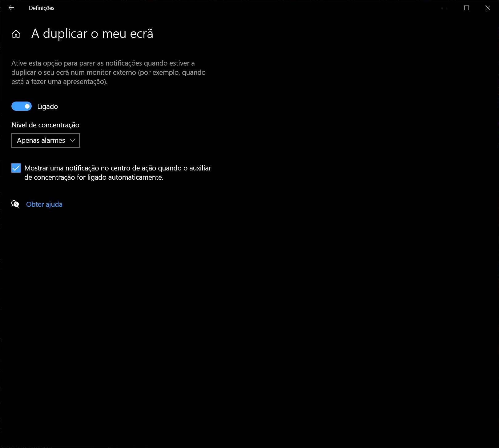Minimize the Definições window

click(445, 8)
